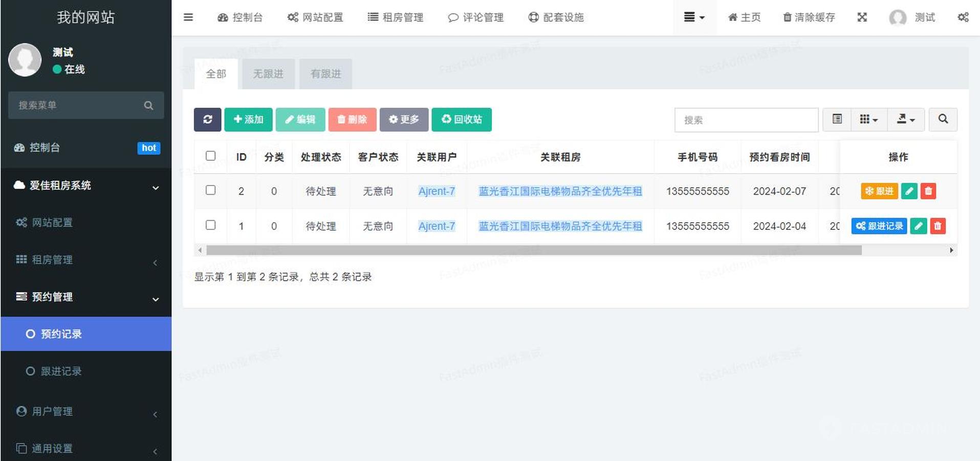Toggle sidebar with hamburger menu icon
980x461 pixels.
(188, 17)
